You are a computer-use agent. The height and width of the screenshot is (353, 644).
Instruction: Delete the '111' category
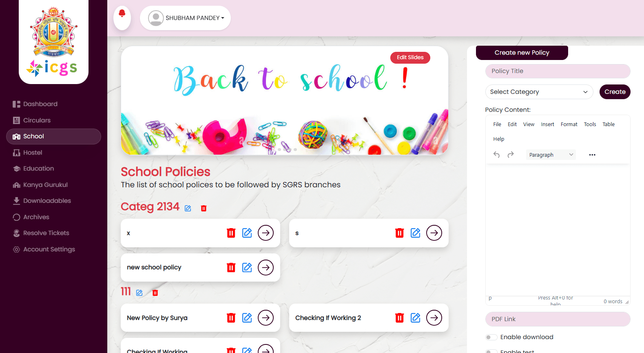(x=155, y=293)
